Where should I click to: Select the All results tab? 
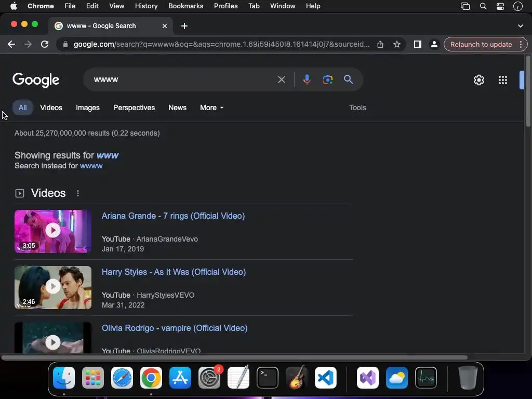23,108
